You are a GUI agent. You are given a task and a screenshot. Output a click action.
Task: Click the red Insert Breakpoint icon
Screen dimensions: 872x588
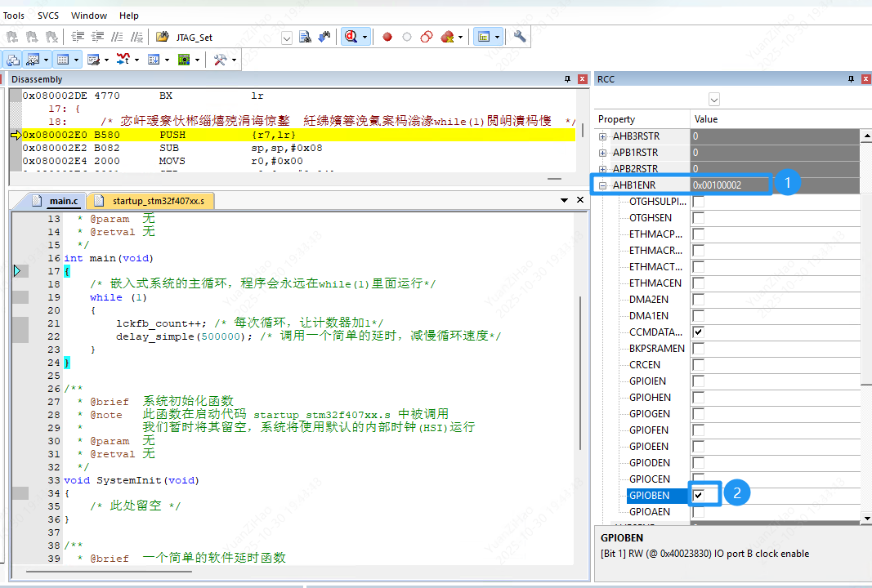coord(387,37)
